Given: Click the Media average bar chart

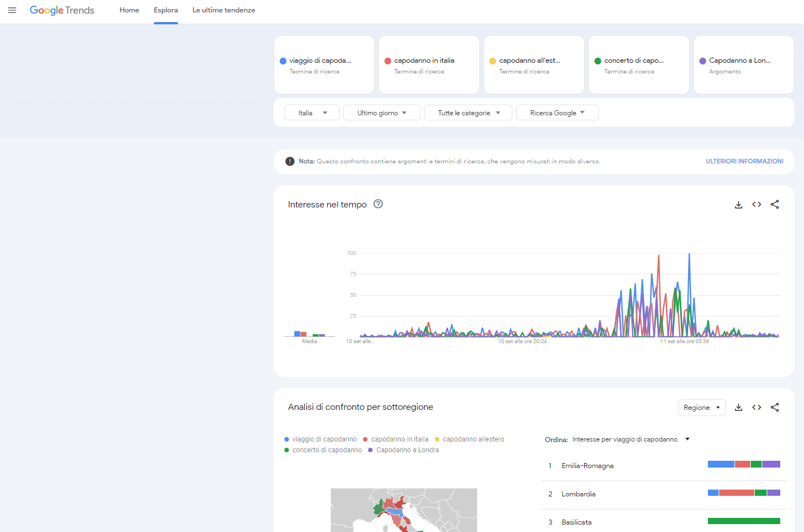Looking at the screenshot, I should 309,334.
